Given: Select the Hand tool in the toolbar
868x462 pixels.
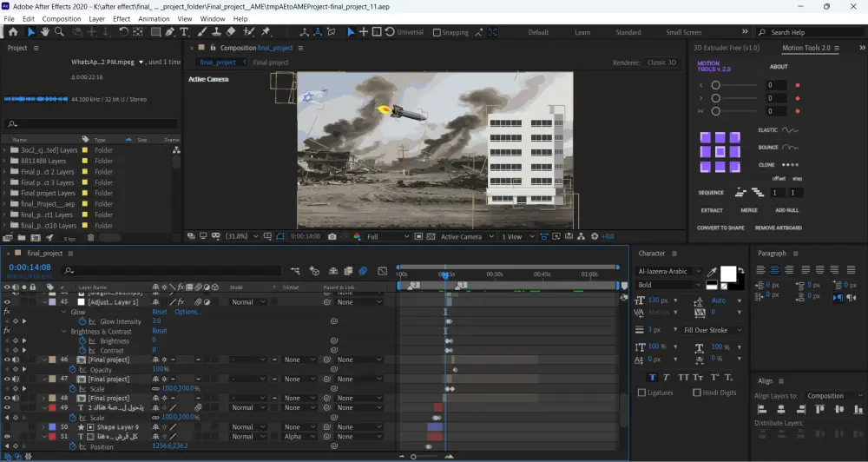Looking at the screenshot, I should (45, 32).
